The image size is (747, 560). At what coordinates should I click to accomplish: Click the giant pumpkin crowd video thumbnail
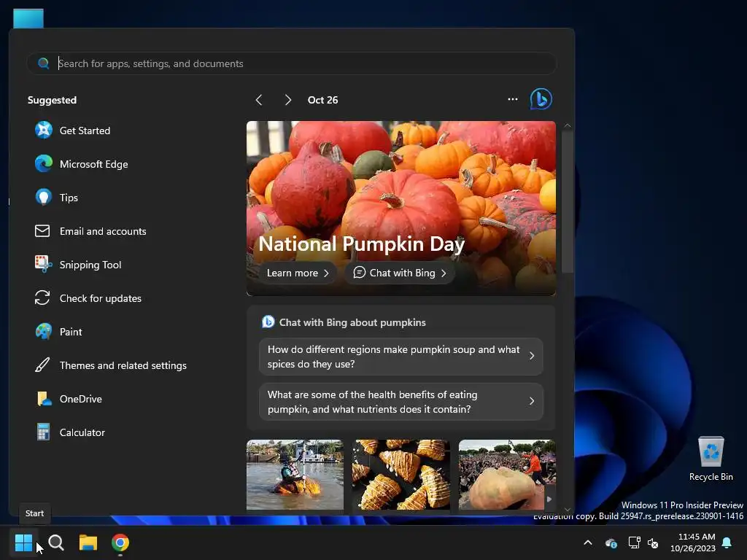[x=507, y=474]
